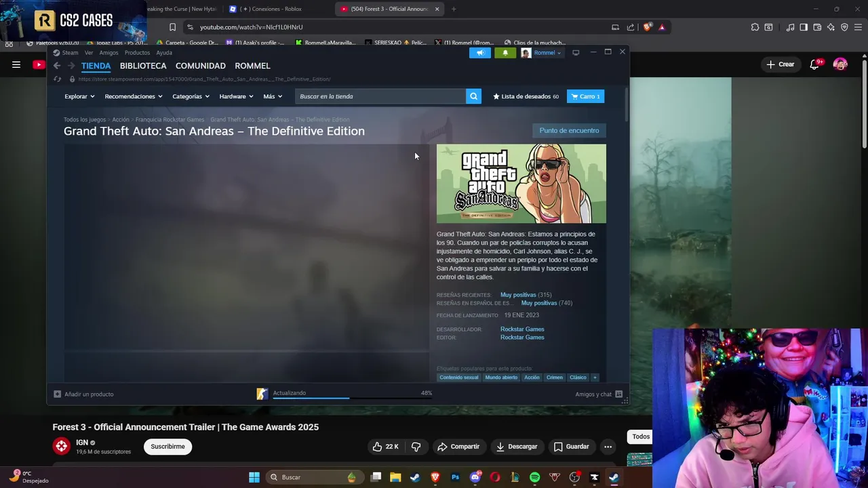Open Muy positivas recent reviews link
The image size is (868, 488).
(x=518, y=295)
